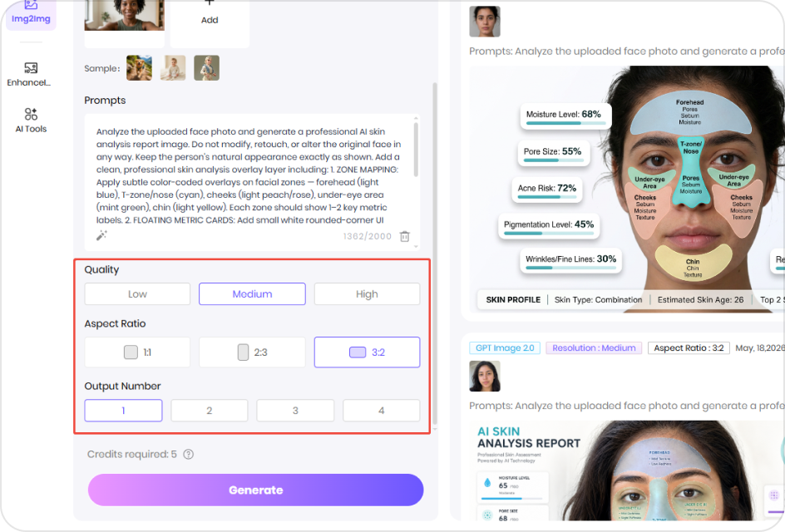Click the Pore Size 55% card
Viewport: 785px width, 532px height.
pos(554,154)
